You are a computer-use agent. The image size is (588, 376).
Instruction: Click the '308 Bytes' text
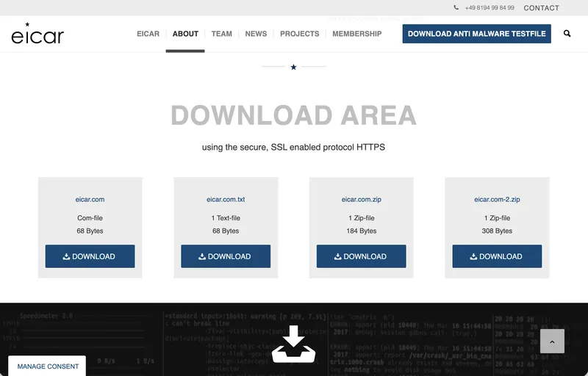(x=497, y=231)
